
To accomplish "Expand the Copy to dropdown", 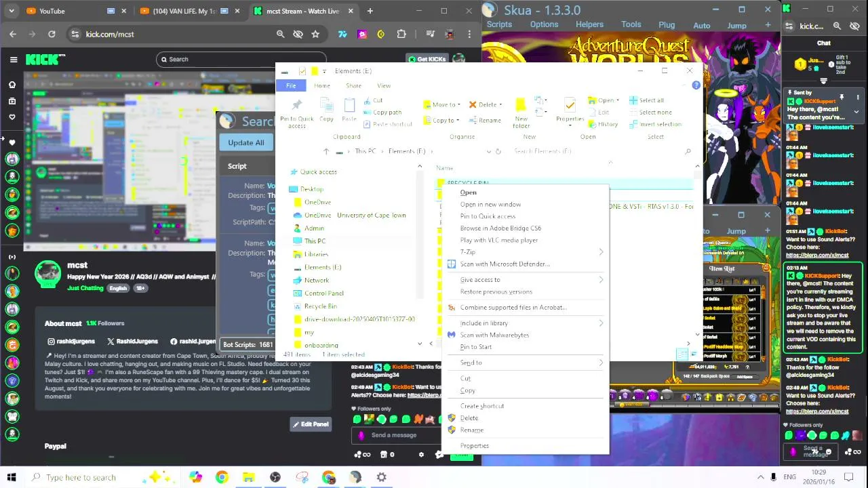I will [x=458, y=120].
